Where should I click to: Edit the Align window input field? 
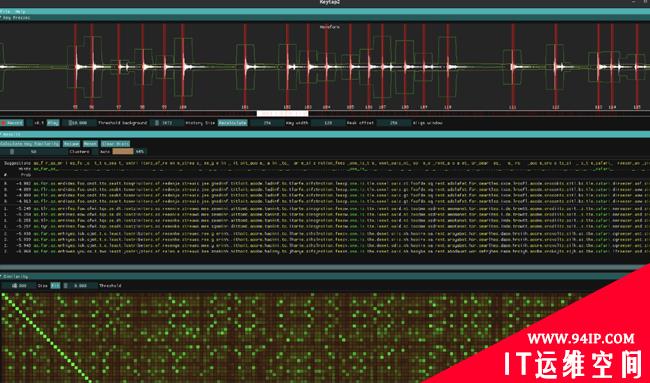[394, 123]
